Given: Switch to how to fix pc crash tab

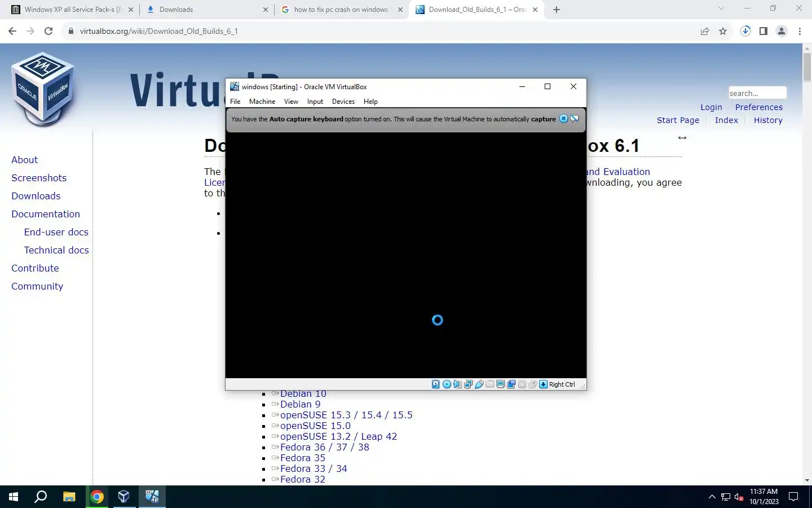Looking at the screenshot, I should click(342, 10).
